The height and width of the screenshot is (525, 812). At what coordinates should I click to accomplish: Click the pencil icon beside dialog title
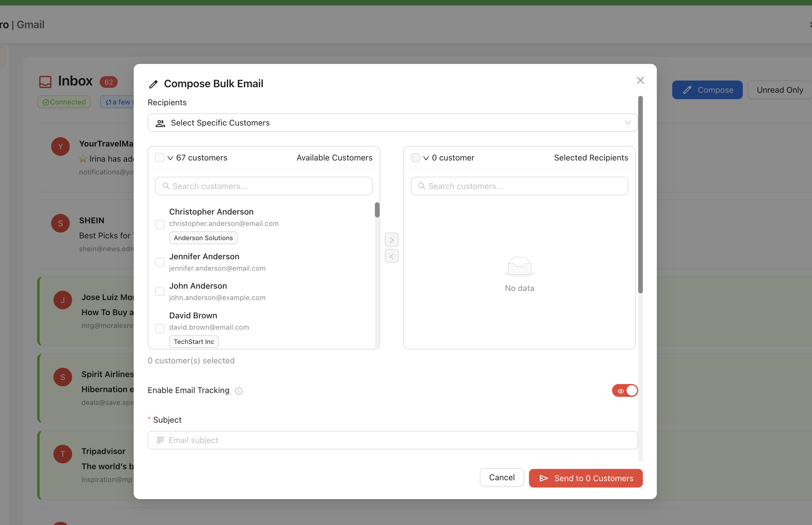pyautogui.click(x=153, y=84)
